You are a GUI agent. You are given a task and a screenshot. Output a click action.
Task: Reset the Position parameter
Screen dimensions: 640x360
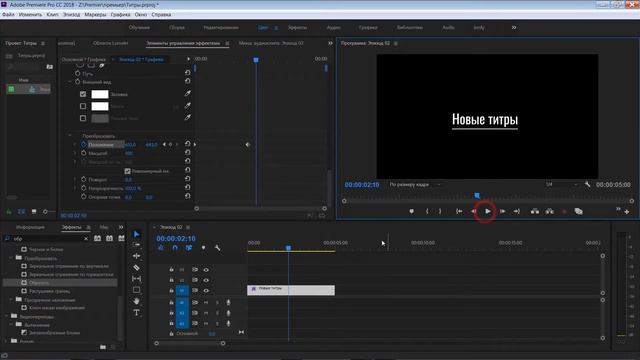pos(187,144)
